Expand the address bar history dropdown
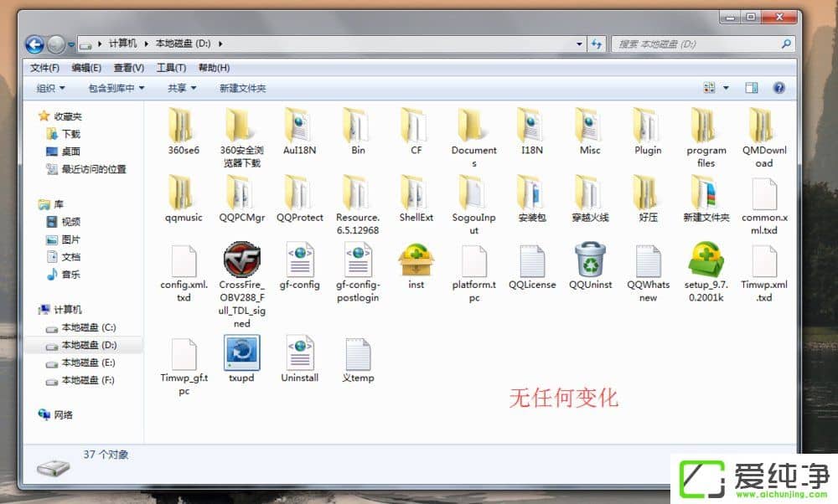Viewport: 838px width, 504px height. (x=580, y=44)
